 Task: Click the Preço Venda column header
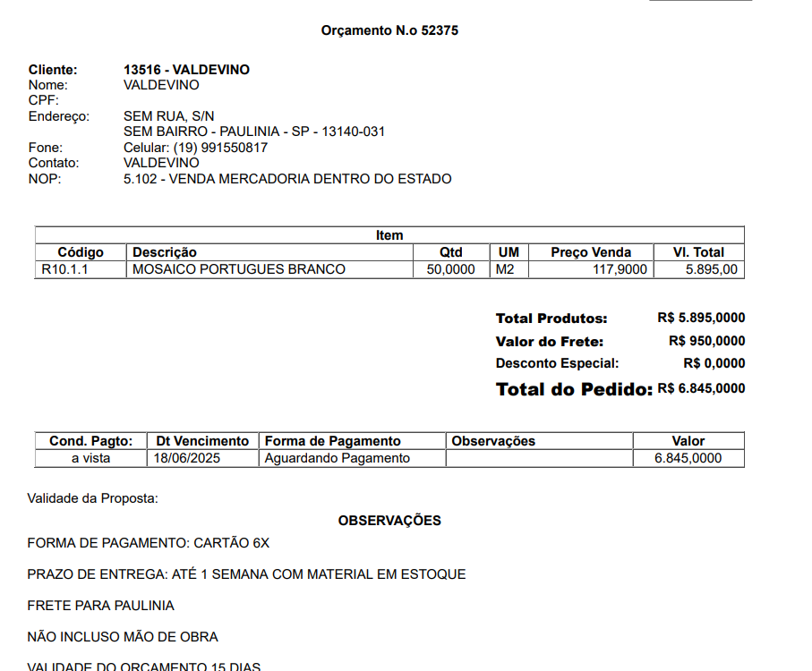pos(591,252)
